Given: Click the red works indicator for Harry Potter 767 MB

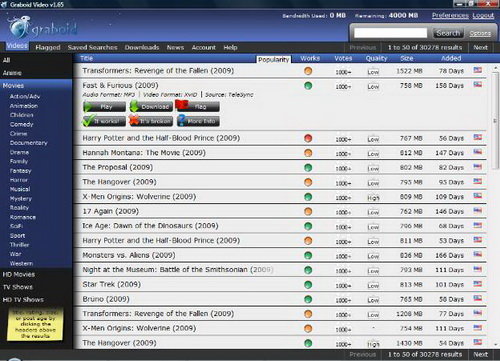Looking at the screenshot, I should [308, 138].
